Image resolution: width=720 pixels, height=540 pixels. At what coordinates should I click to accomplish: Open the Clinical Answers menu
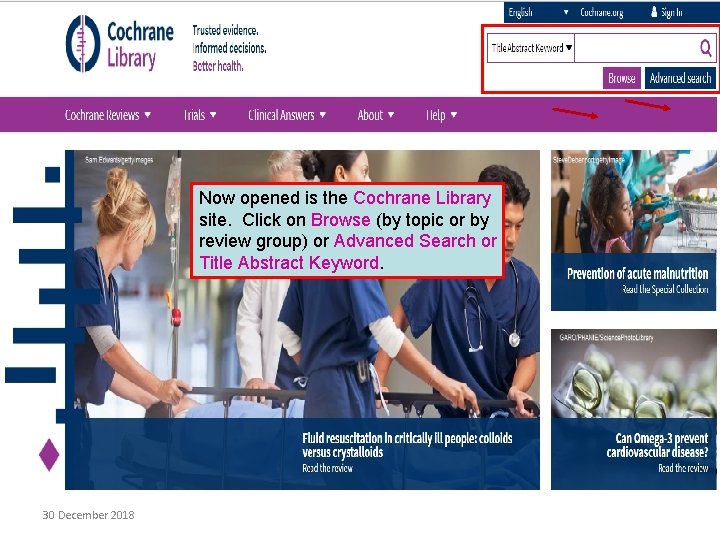[x=287, y=115]
